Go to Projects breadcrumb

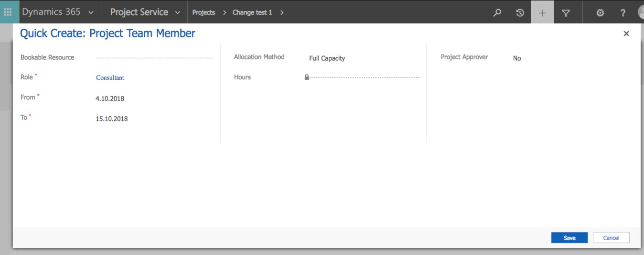204,12
